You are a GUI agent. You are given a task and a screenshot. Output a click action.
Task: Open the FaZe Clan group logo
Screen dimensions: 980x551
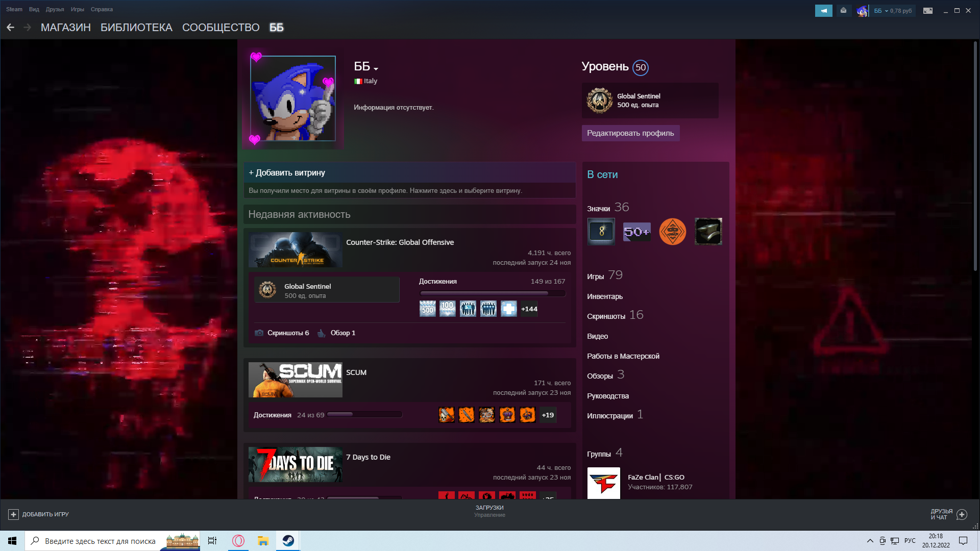point(604,483)
